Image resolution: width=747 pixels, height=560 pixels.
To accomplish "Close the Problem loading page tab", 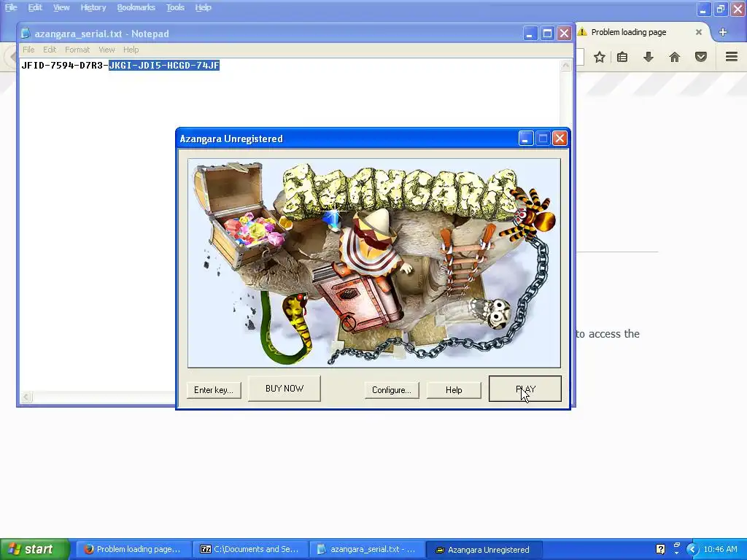I will click(698, 32).
